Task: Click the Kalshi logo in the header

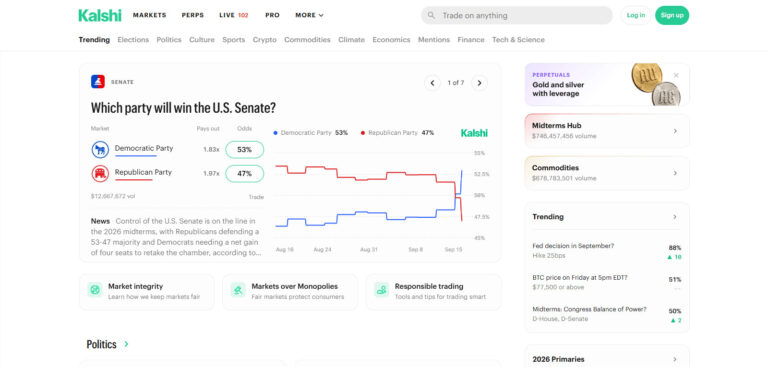Action: click(x=99, y=15)
